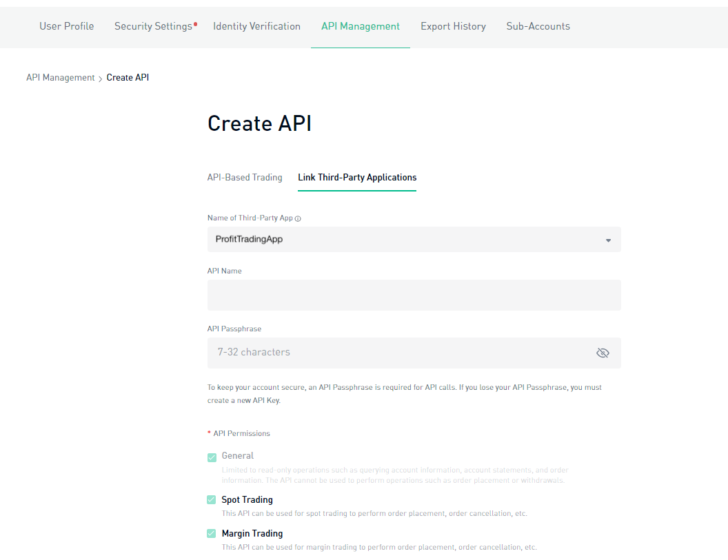The width and height of the screenshot is (728, 560).
Task: Expand the Name of Third-Party App selector
Action: pyautogui.click(x=414, y=240)
